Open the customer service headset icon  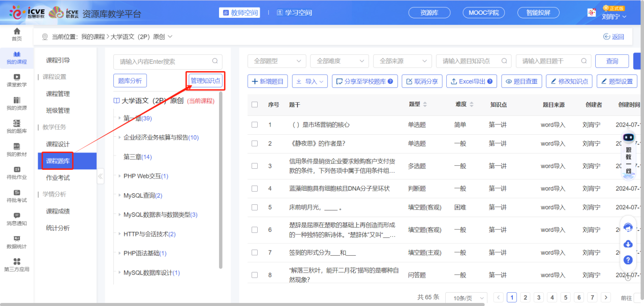(x=628, y=228)
